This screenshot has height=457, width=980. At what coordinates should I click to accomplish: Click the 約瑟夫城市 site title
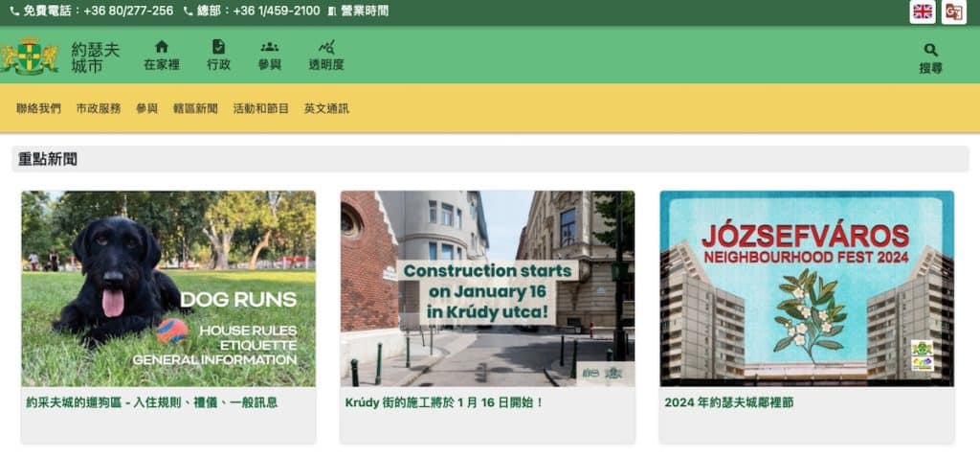[x=95, y=57]
